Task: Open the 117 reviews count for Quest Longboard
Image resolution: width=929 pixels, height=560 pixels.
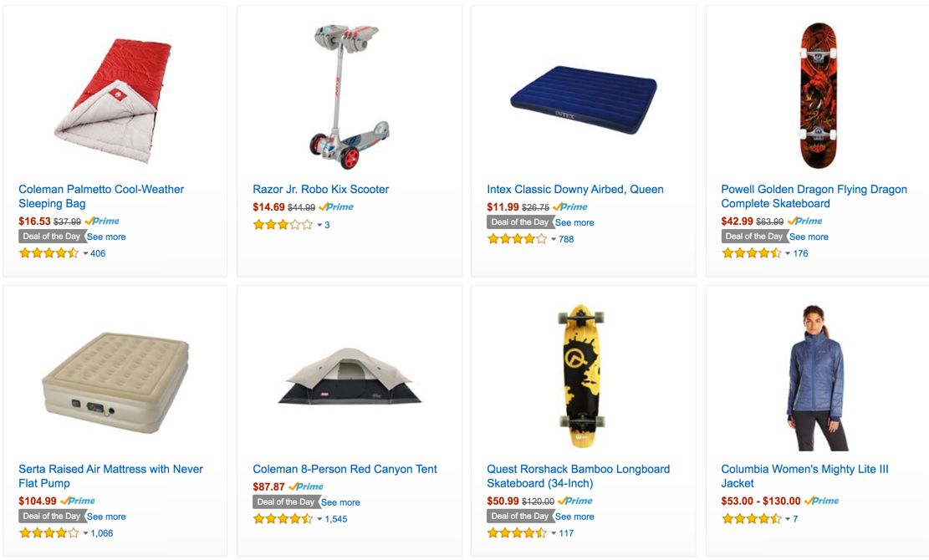Action: pyautogui.click(x=566, y=533)
